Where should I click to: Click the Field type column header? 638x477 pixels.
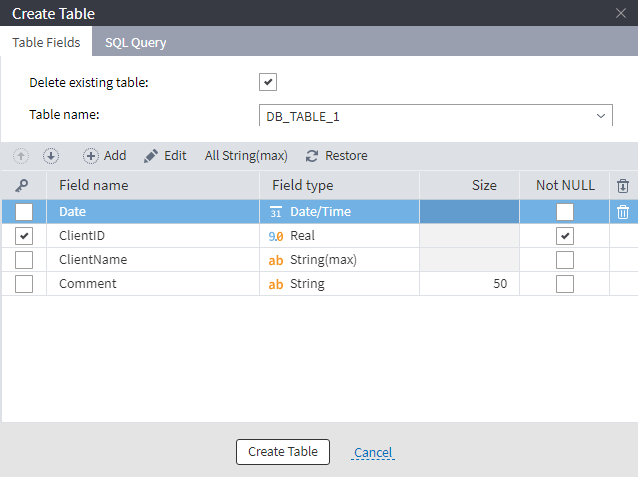tap(339, 186)
